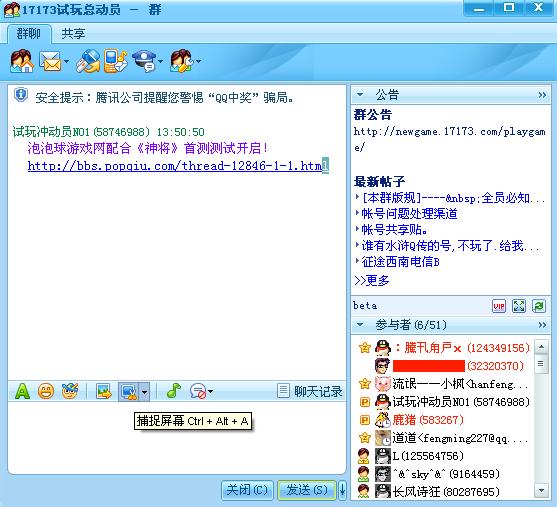The width and height of the screenshot is (557, 507).
Task: Click the screen capture scissors icon
Action: pos(129,392)
